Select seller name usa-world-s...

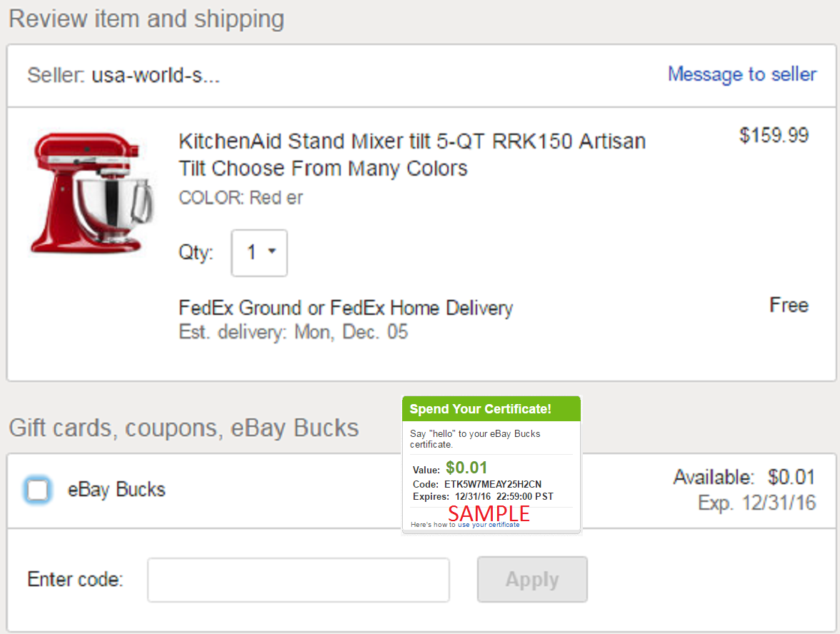coord(156,76)
